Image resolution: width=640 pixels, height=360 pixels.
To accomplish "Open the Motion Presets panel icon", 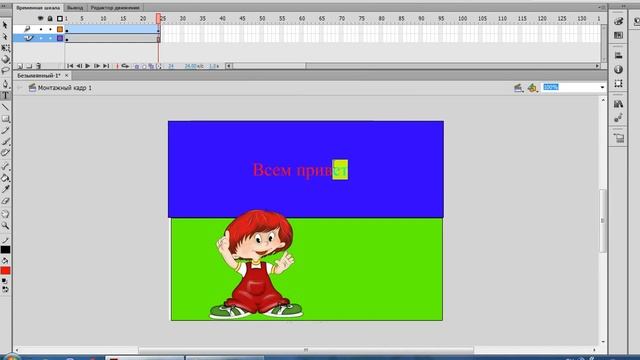I will click(x=618, y=118).
